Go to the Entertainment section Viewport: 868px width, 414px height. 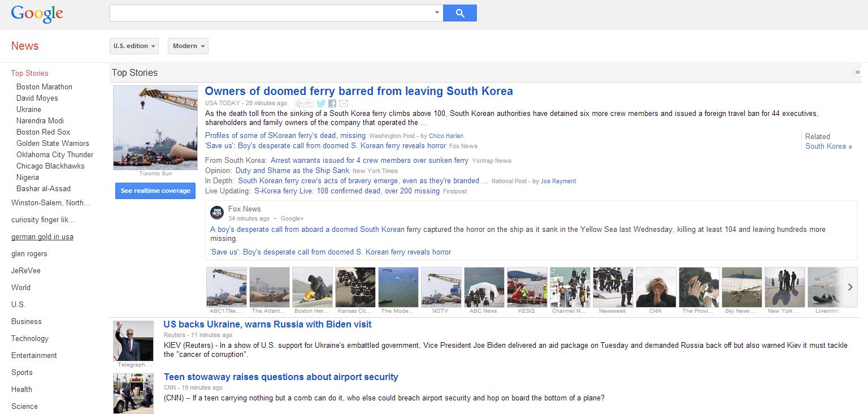[34, 355]
